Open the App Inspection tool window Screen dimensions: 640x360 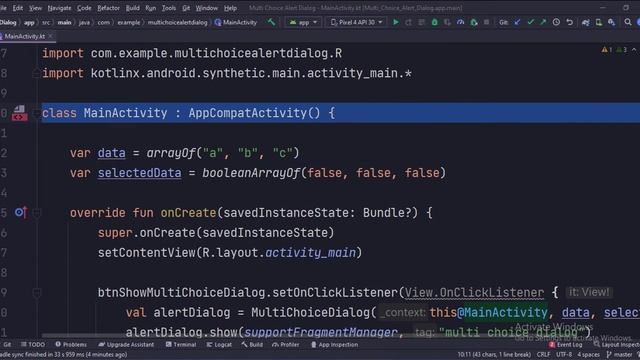pos(334,344)
